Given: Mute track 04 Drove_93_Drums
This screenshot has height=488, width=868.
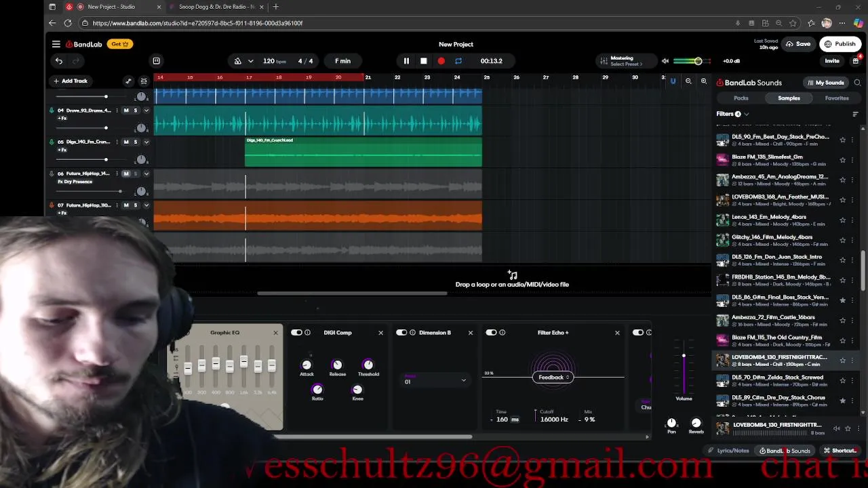Looking at the screenshot, I should tap(126, 110).
